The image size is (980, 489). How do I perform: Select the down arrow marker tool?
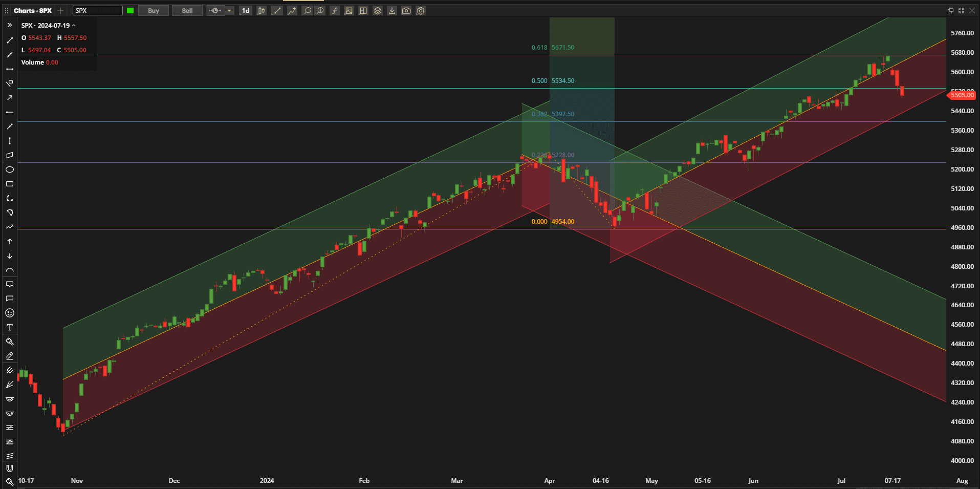click(9, 256)
